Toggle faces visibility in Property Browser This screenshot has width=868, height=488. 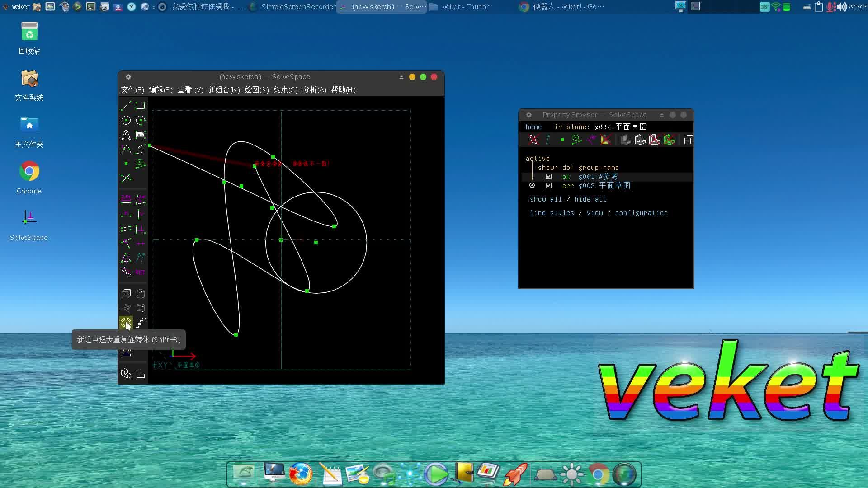click(x=606, y=140)
